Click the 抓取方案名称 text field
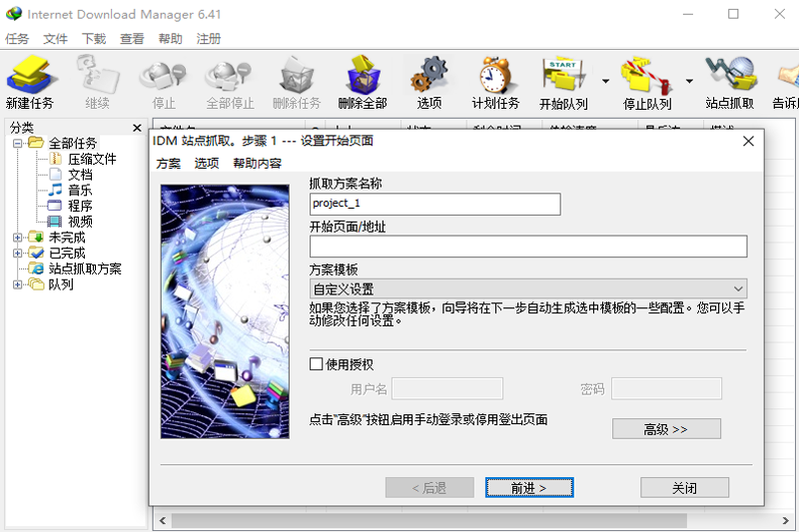The width and height of the screenshot is (799, 532). coord(434,204)
